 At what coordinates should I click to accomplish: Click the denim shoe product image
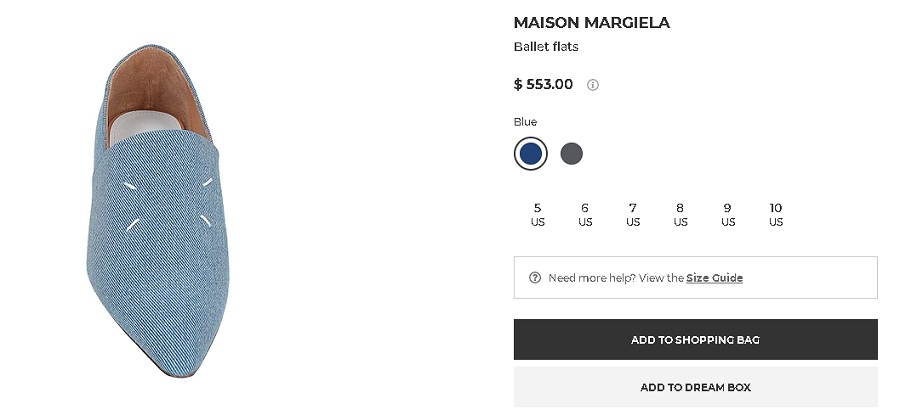[x=157, y=211]
